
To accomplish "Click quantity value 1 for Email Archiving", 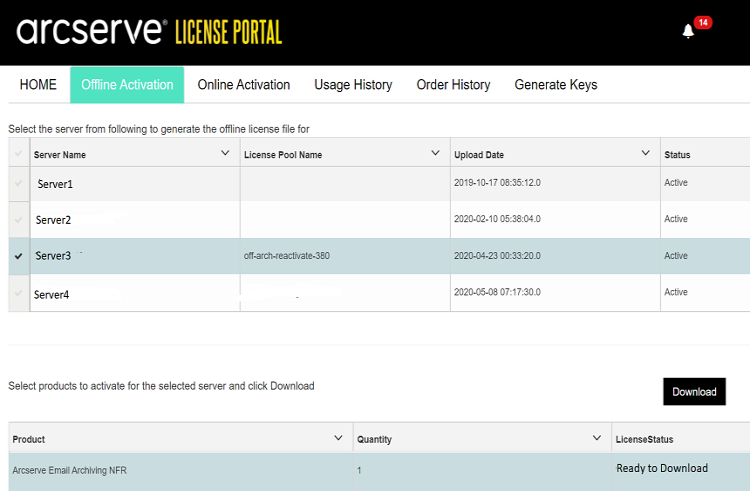I will click(x=359, y=471).
